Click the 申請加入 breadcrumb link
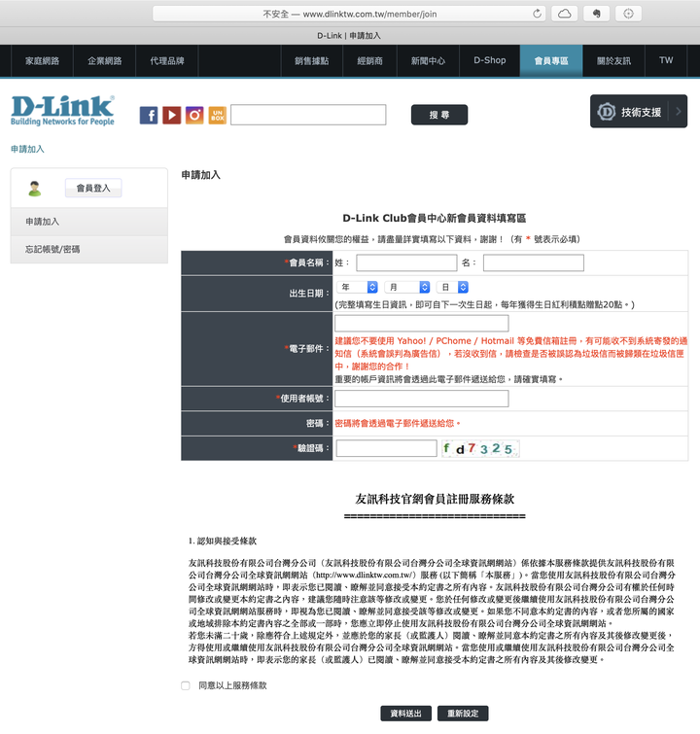Viewport: 700px width, 734px height. (27, 150)
